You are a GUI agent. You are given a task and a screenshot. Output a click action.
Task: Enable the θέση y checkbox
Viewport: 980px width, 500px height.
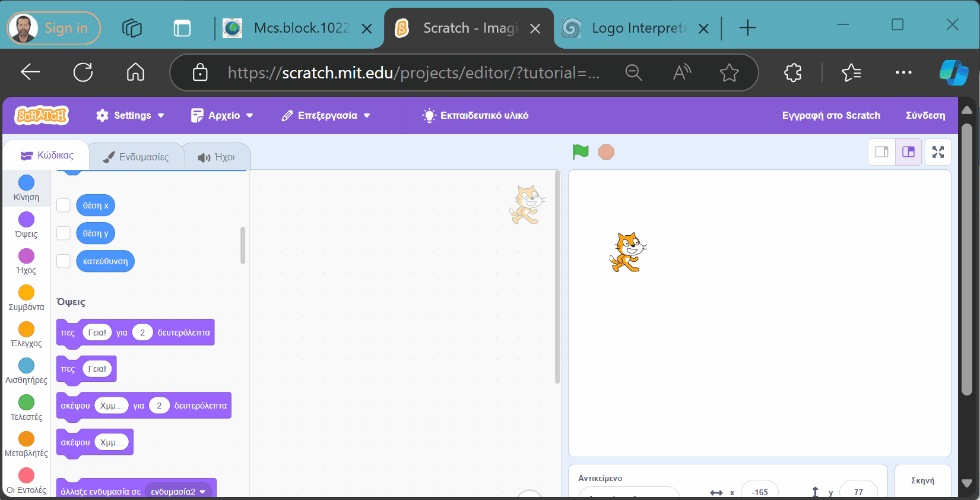click(64, 233)
